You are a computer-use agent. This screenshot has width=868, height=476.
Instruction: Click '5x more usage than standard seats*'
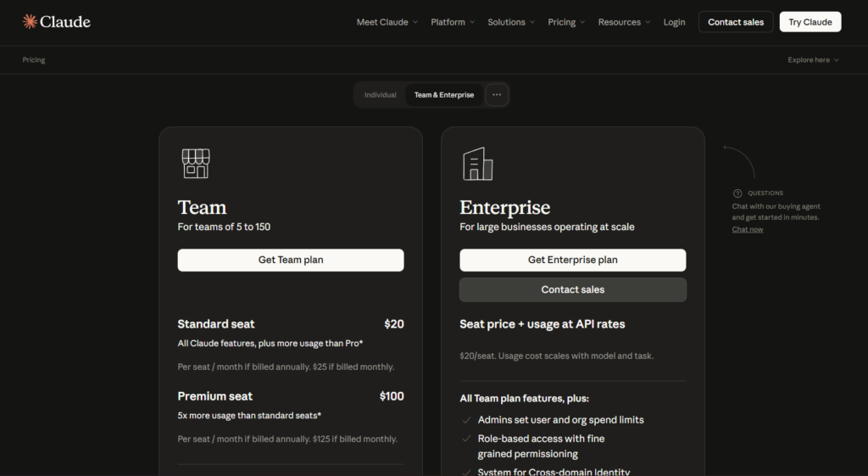tap(250, 416)
